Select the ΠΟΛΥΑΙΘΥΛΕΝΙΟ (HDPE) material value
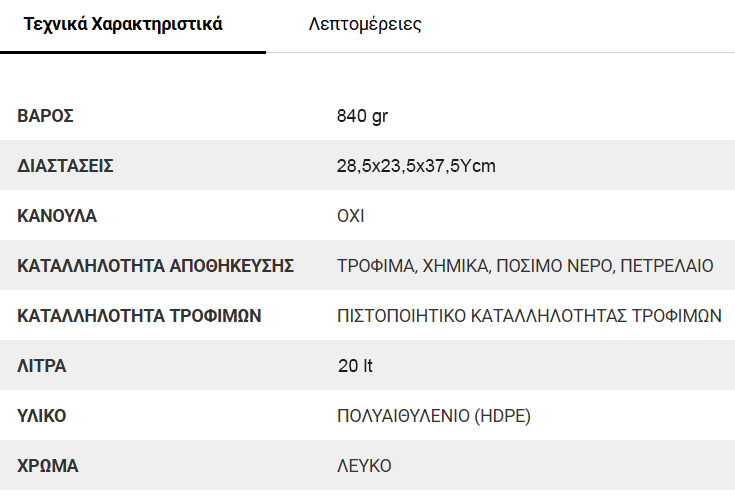This screenshot has height=498, width=735. coord(433,416)
